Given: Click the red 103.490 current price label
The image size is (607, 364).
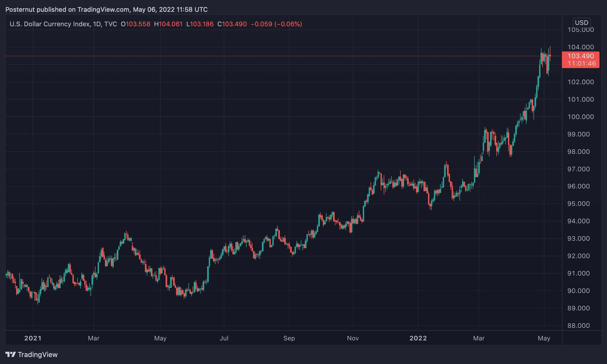Looking at the screenshot, I should tap(581, 56).
